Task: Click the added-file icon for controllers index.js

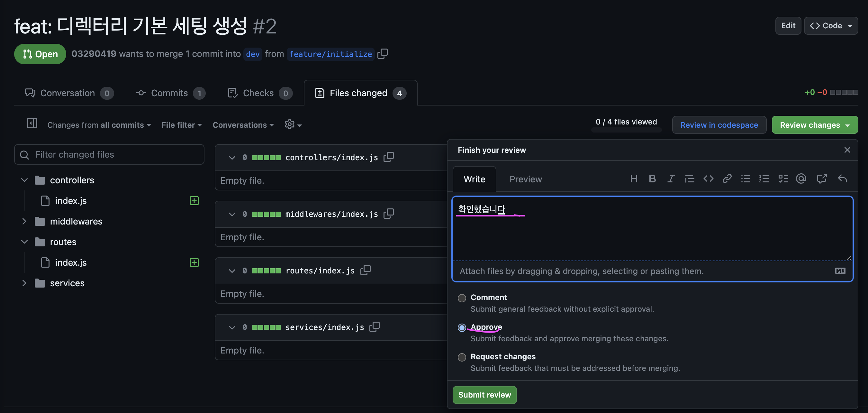Action: [x=194, y=201]
